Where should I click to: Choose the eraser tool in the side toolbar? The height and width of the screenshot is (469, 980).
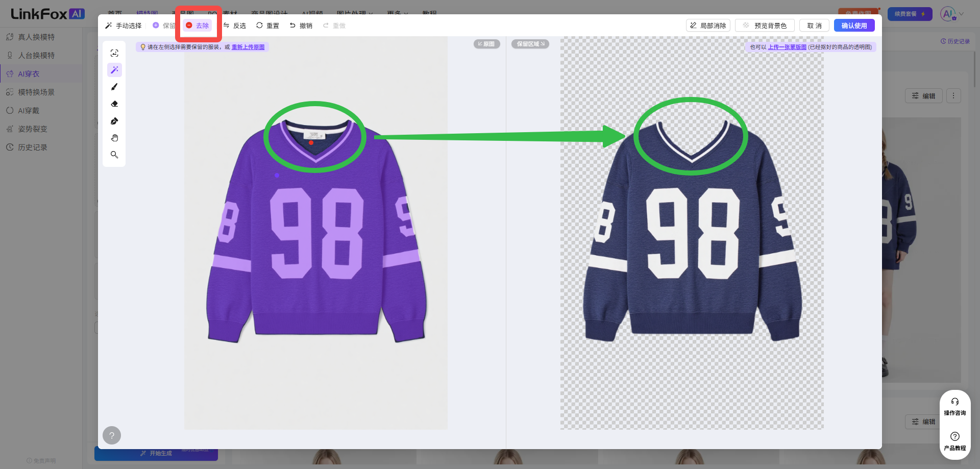click(x=114, y=104)
